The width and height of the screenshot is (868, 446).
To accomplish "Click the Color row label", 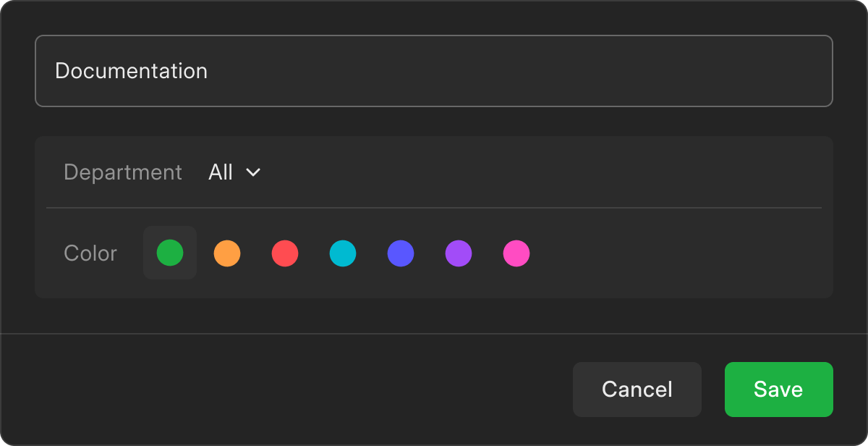I will 90,253.
